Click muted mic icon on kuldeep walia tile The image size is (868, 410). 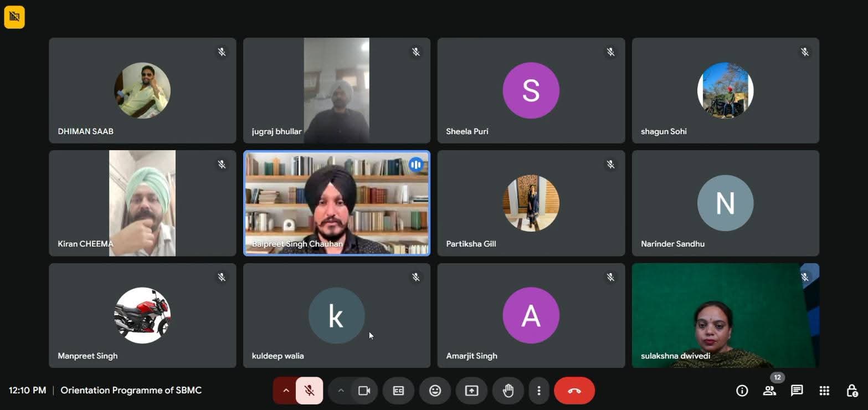[416, 276]
